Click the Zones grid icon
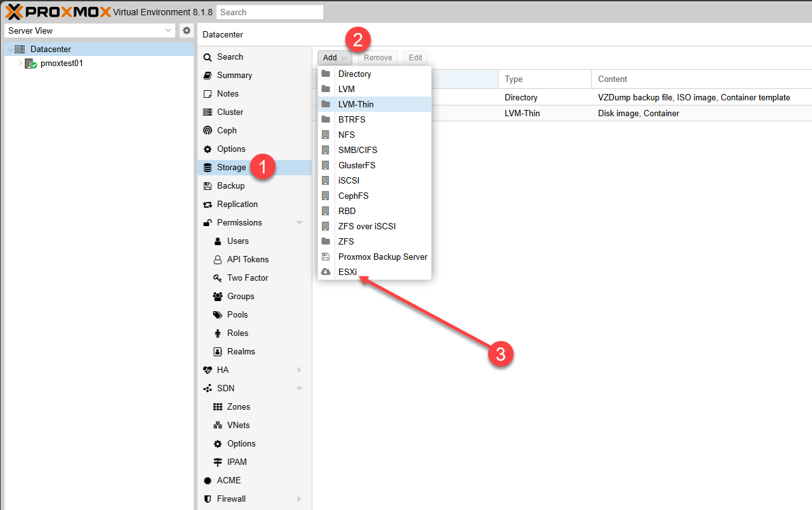Viewport: 812px width, 510px height. click(x=218, y=406)
